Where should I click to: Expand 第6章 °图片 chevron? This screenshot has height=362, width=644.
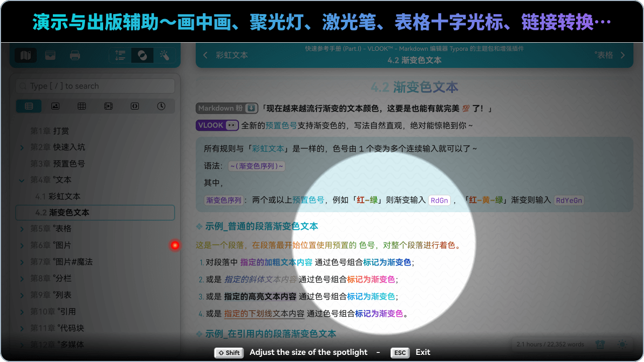pyautogui.click(x=22, y=245)
